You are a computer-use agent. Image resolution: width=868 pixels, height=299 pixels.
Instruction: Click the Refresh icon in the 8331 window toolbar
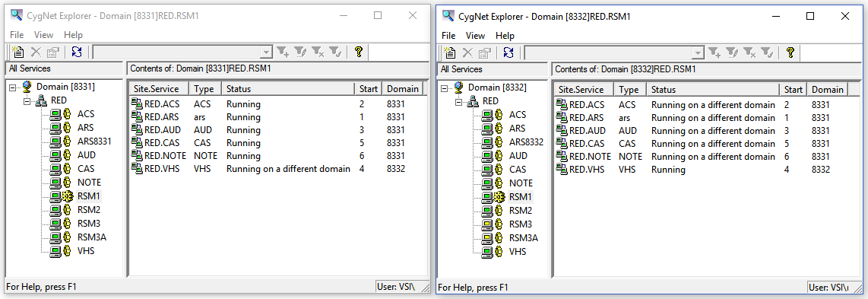point(77,52)
